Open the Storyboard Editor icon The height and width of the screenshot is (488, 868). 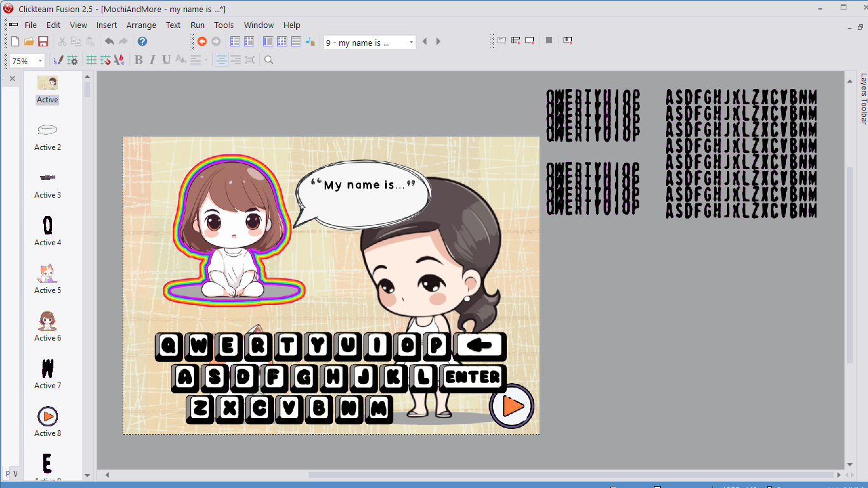point(235,41)
